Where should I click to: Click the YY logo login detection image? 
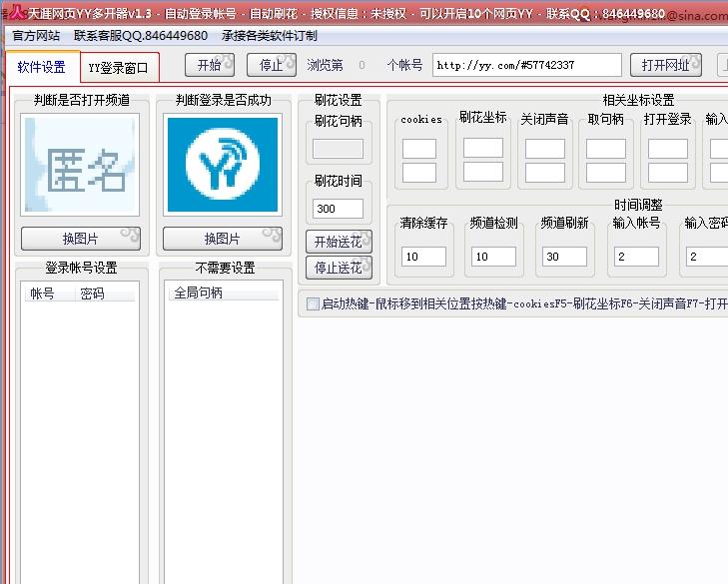coord(222,166)
